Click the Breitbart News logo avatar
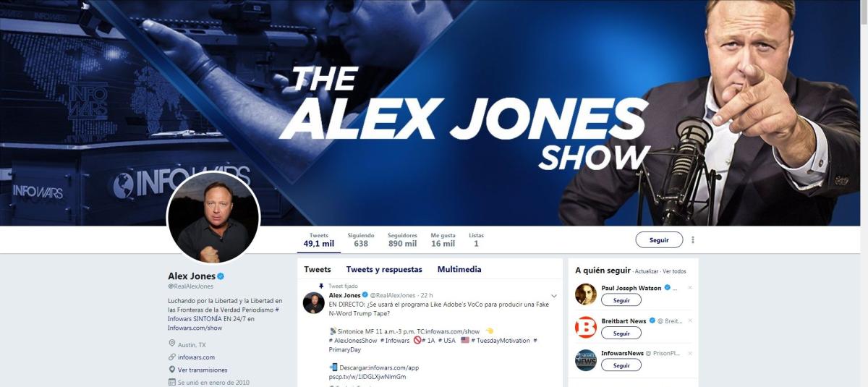Viewport: 868px width, 387px height. 585,327
